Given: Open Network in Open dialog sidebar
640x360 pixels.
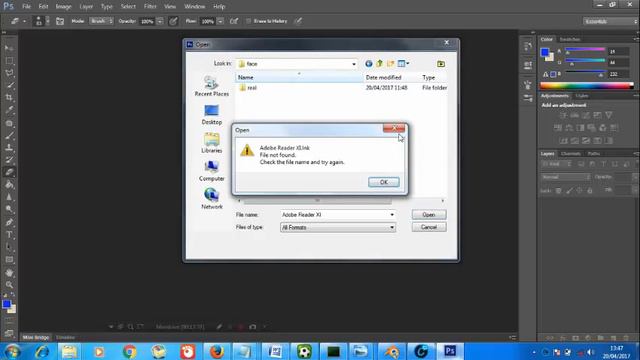Looking at the screenshot, I should pyautogui.click(x=211, y=199).
